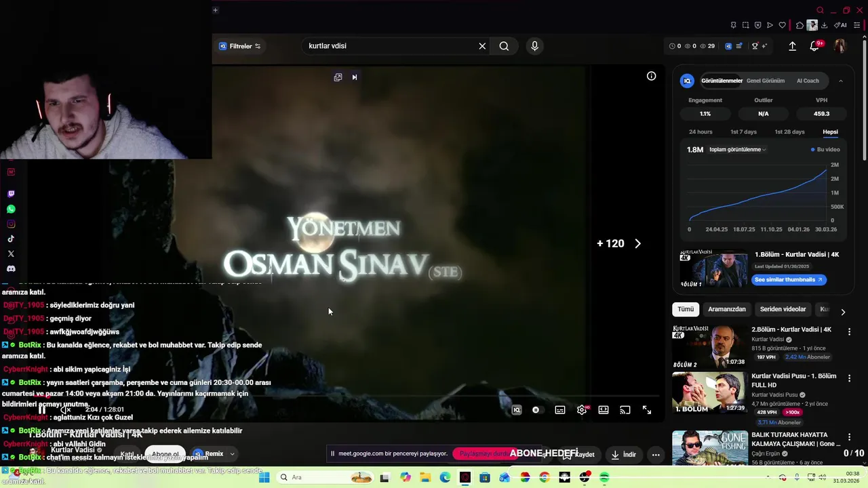Viewport: 868px width, 488px height.
Task: Open options menu for Kurtlar Vadisi Pusu video
Action: (x=849, y=378)
